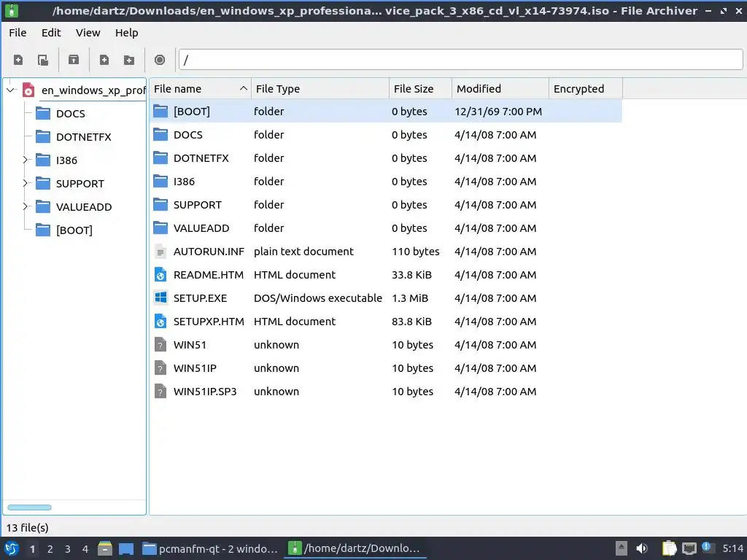Click the "12/31/69 7:00 PM" modified cell

coord(498,112)
